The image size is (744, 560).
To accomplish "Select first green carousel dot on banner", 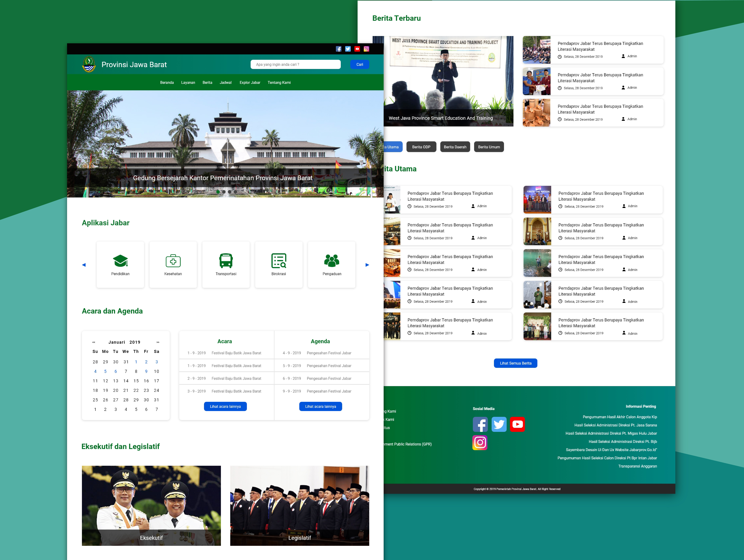I will (218, 192).
